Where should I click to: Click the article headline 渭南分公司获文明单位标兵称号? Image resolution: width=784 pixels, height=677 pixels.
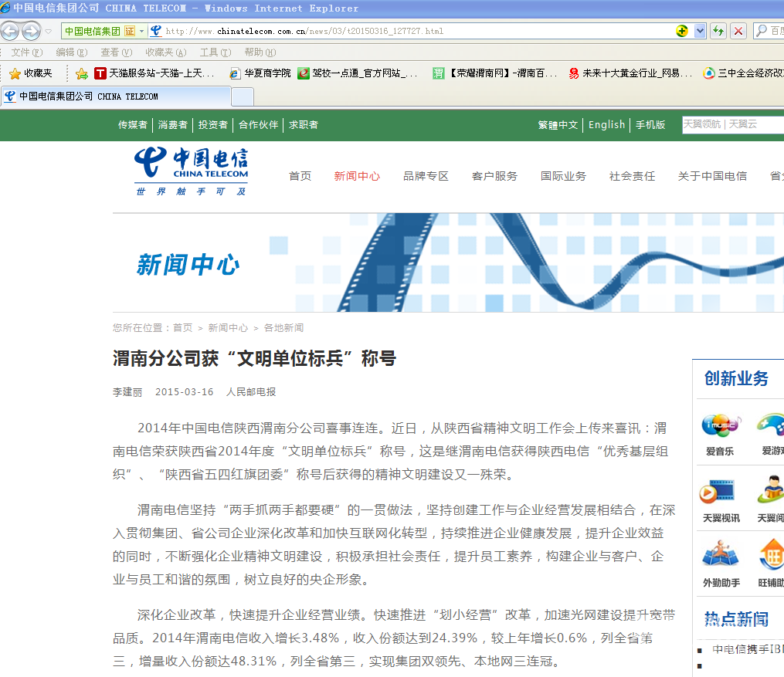(254, 358)
